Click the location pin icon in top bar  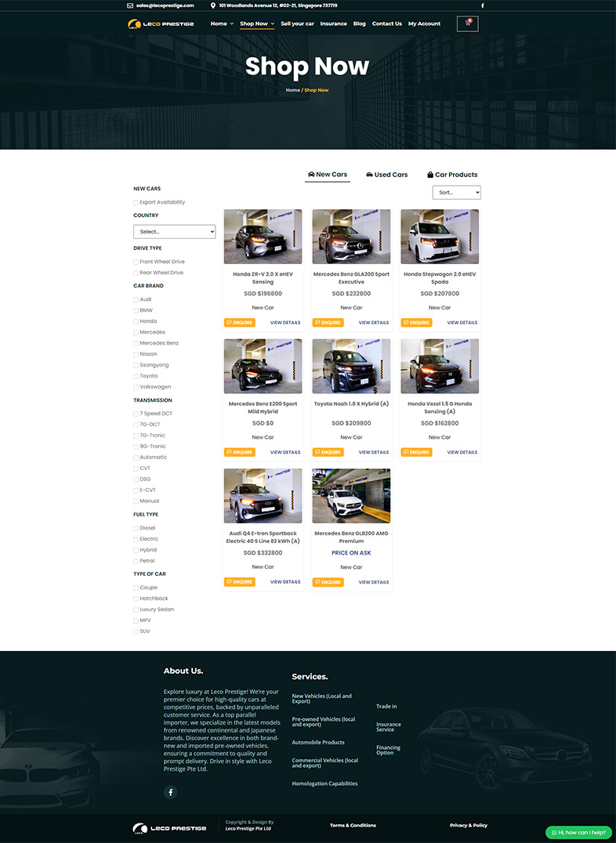pos(213,5)
